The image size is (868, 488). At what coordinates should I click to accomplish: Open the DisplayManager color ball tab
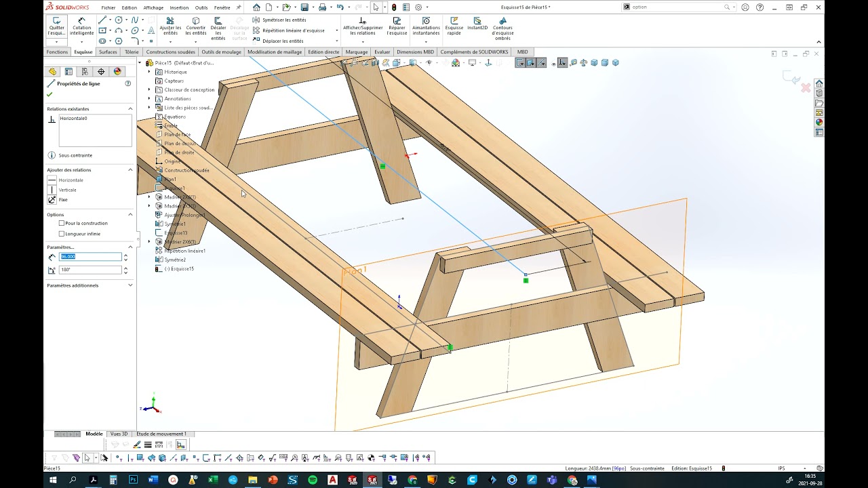click(x=117, y=71)
